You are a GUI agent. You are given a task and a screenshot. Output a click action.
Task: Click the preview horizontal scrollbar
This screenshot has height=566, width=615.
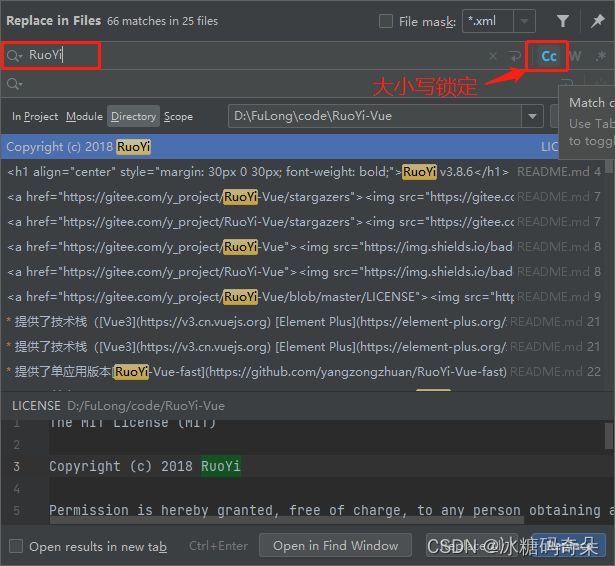pos(286,520)
